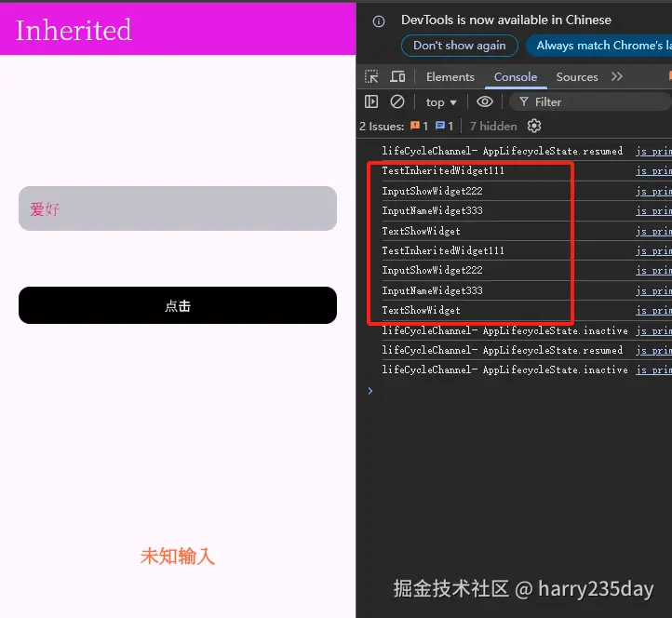
Task: Click first TextShowWidget log line
Action: (421, 231)
